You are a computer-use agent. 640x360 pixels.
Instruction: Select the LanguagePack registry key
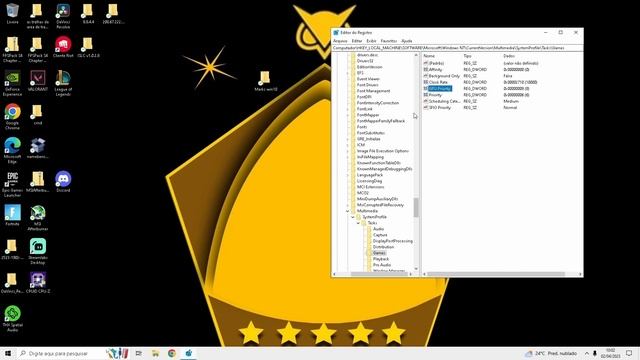pos(370,175)
